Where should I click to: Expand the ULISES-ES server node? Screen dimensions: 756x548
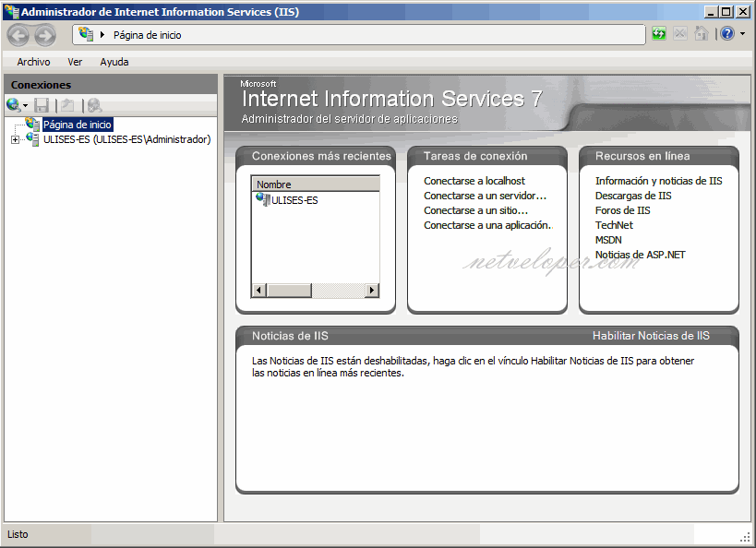pos(15,140)
